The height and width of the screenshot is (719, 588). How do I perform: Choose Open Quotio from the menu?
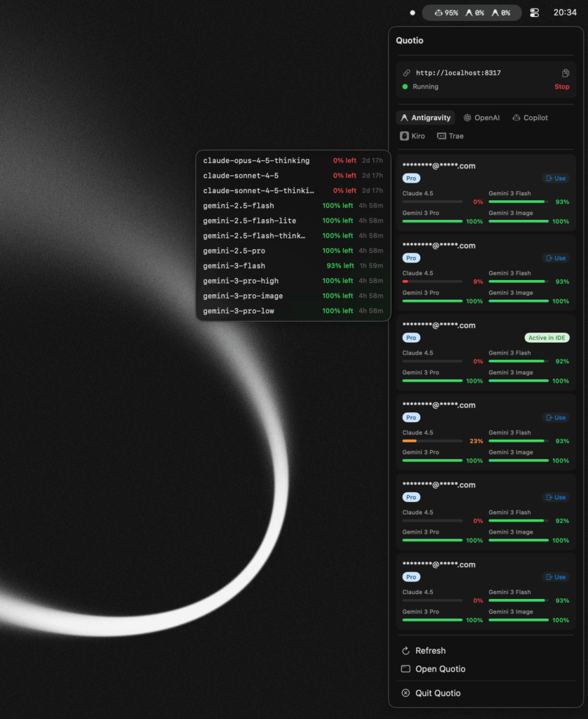[x=440, y=669]
